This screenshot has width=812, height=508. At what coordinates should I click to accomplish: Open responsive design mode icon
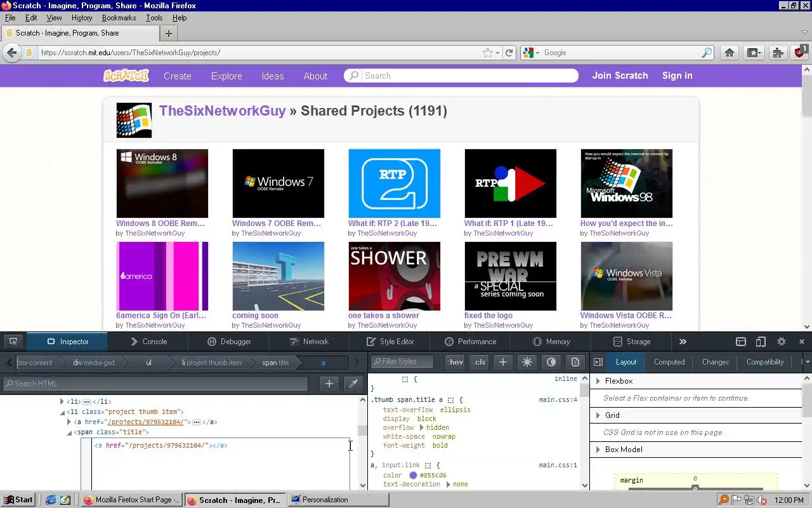761,342
